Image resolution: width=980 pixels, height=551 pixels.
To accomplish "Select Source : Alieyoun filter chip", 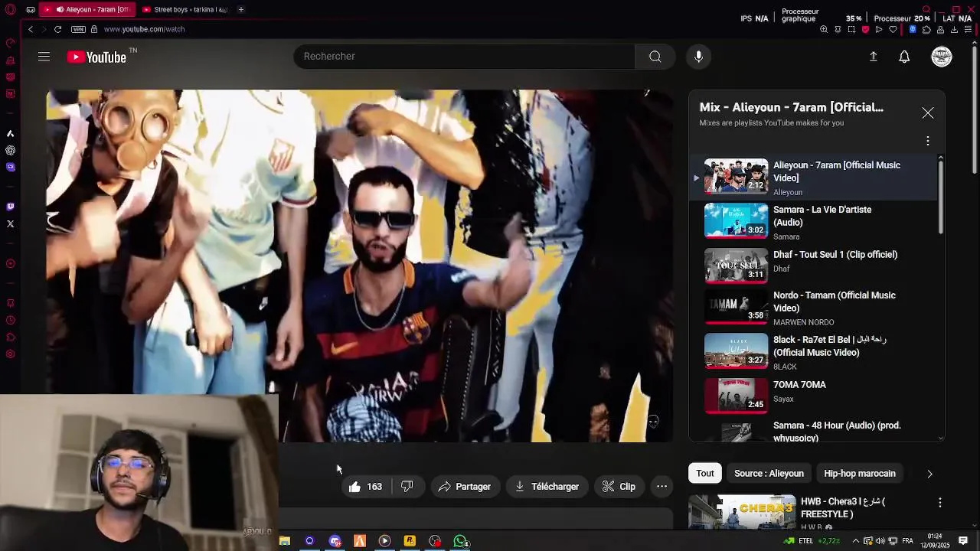I will [x=769, y=474].
